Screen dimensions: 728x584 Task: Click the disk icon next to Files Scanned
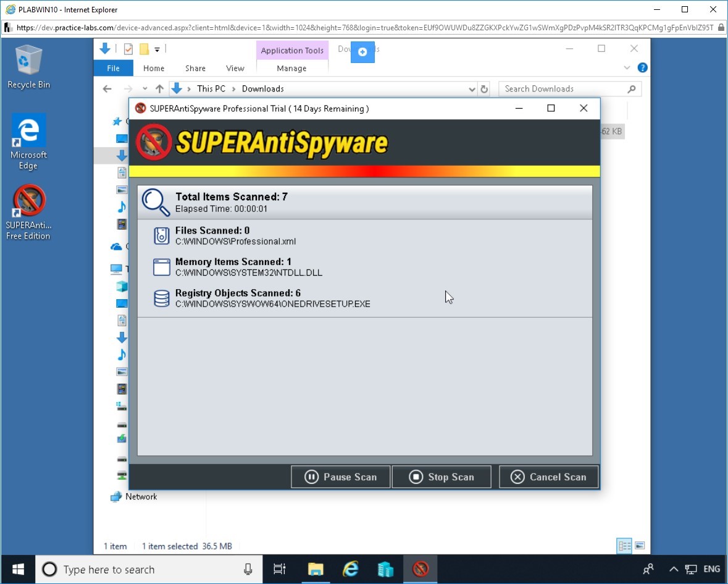point(162,235)
